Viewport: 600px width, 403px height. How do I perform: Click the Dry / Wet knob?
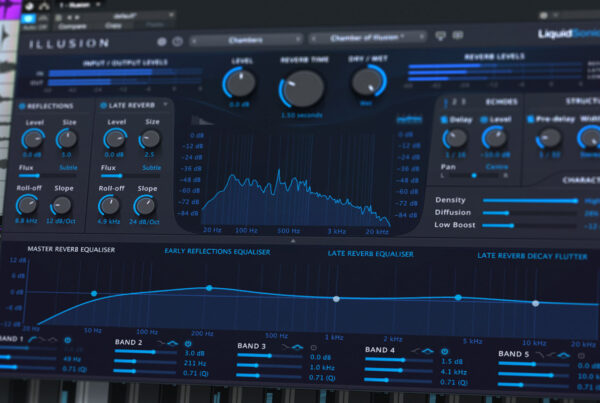tap(368, 82)
